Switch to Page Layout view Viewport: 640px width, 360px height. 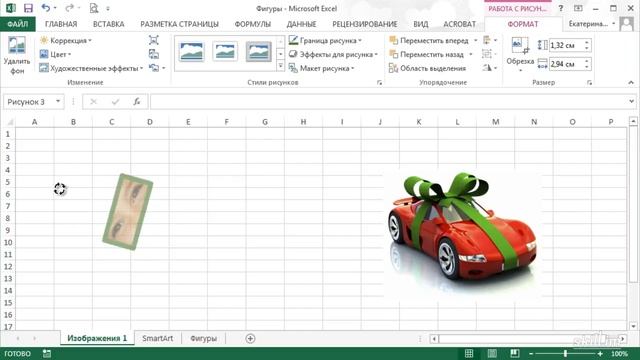(x=492, y=353)
